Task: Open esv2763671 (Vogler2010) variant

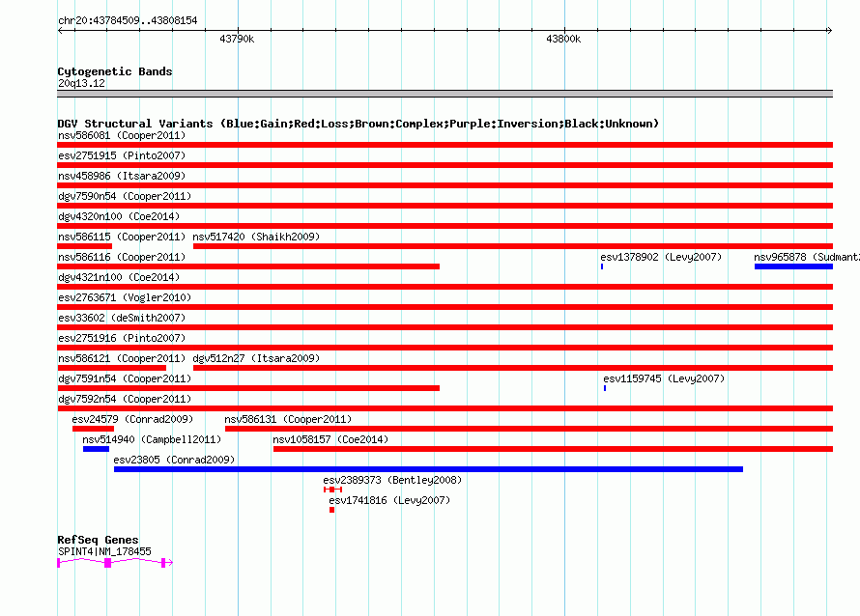Action: [125, 297]
